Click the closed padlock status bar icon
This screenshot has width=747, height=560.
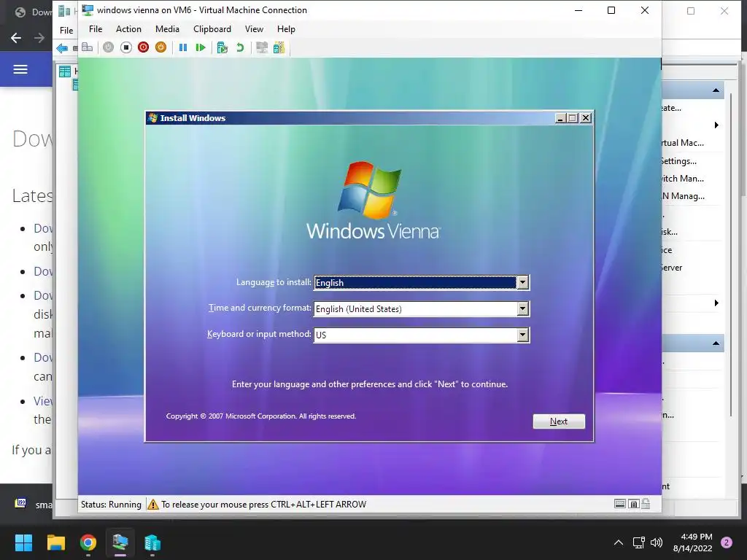pos(634,504)
